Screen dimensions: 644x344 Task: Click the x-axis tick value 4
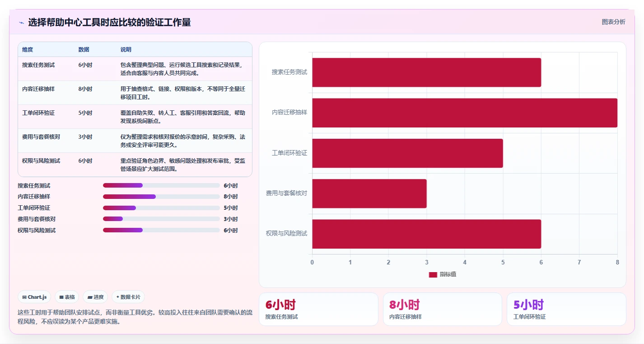[465, 262]
